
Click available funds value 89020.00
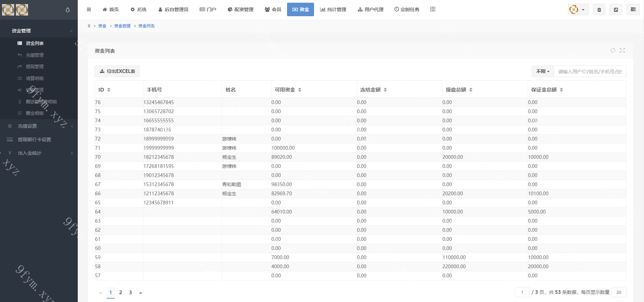(282, 157)
